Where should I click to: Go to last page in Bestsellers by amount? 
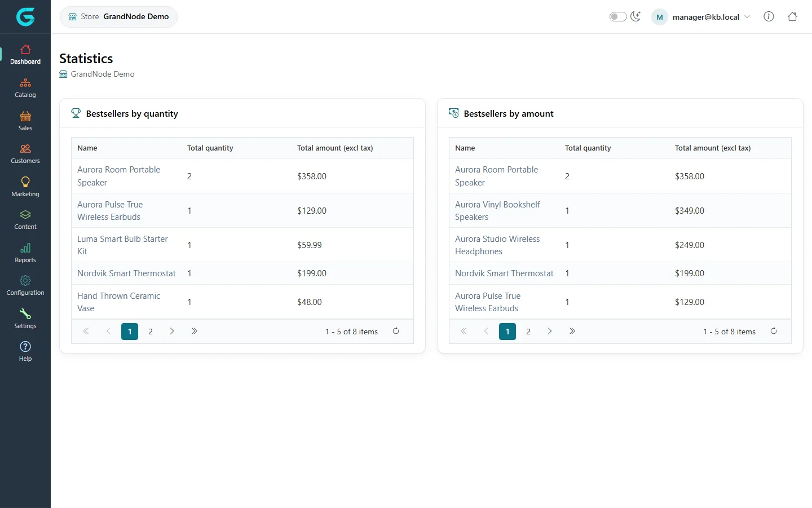(x=572, y=332)
